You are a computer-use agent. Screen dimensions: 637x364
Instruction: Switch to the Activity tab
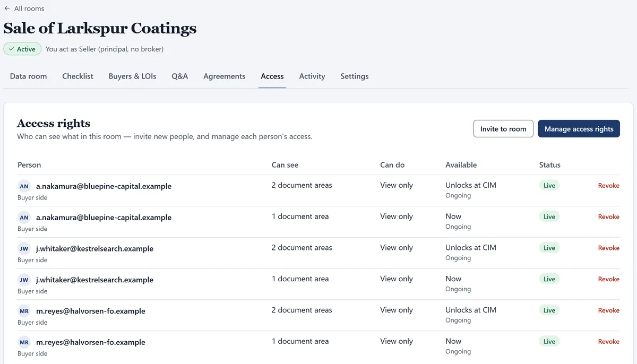(312, 76)
